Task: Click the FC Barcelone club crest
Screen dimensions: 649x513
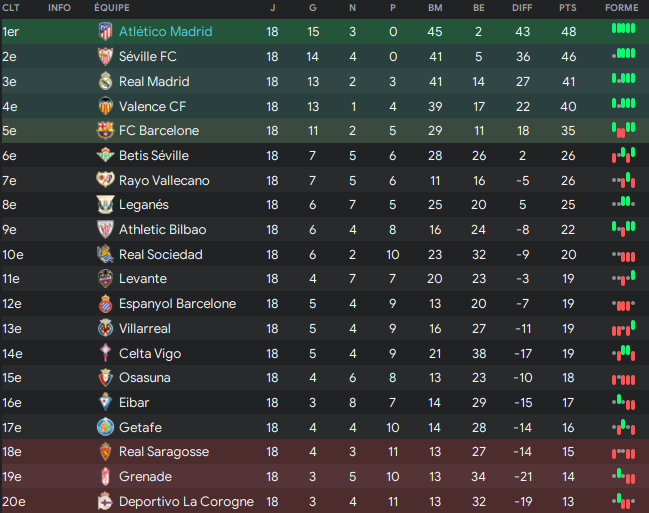Action: (105, 131)
